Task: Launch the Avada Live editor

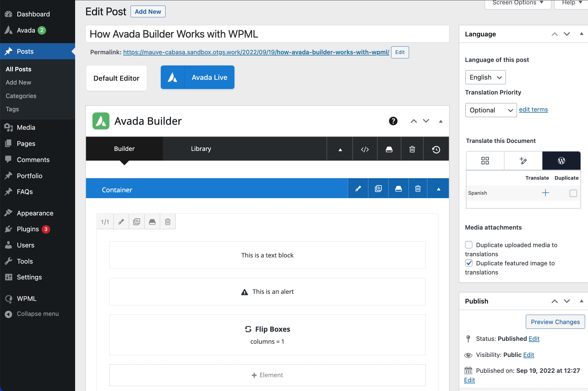Action: coord(197,77)
